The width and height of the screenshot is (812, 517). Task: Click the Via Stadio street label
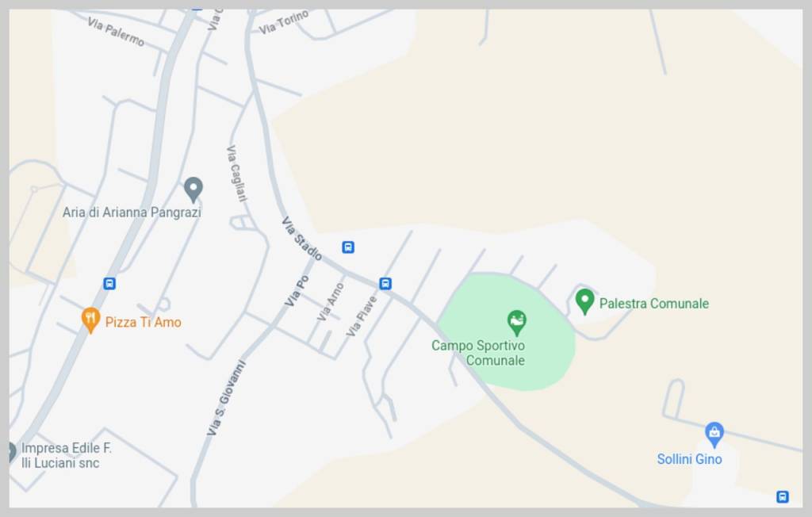tap(301, 239)
